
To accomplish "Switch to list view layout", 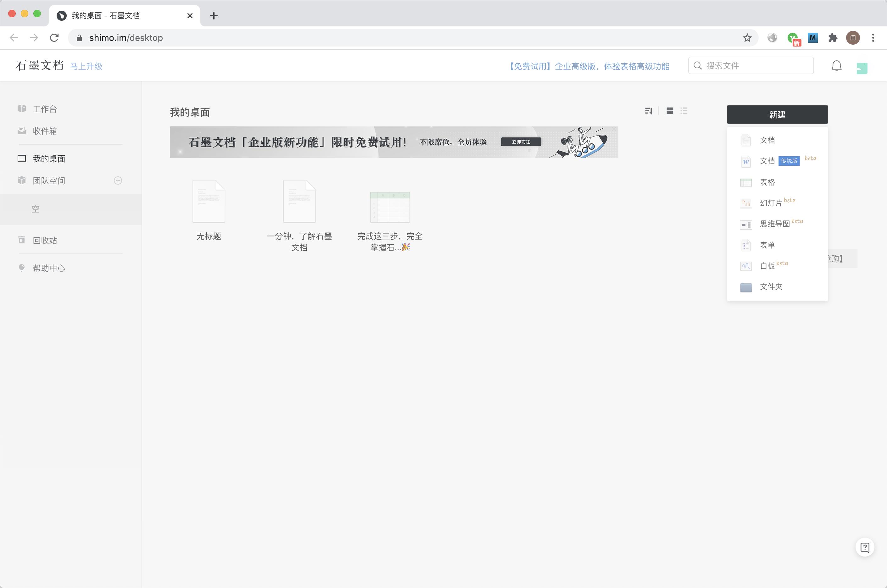I will pyautogui.click(x=684, y=111).
